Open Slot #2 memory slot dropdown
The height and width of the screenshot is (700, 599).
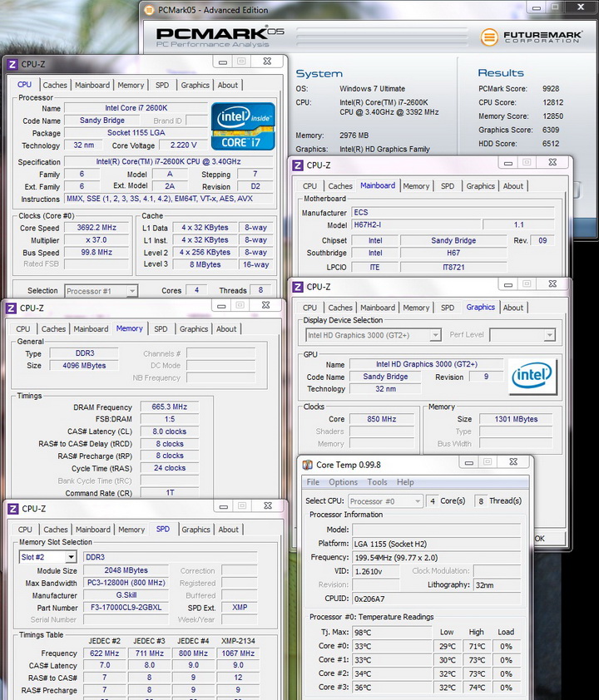[71, 557]
